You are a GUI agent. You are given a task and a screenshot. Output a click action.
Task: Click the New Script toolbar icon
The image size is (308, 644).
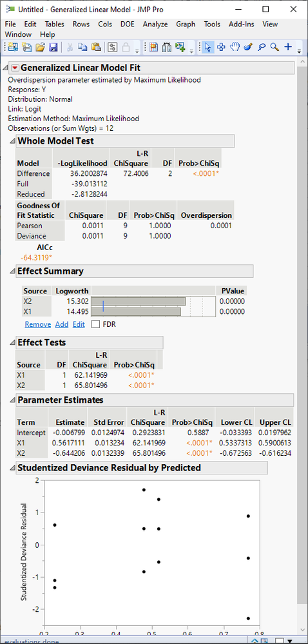click(26, 48)
